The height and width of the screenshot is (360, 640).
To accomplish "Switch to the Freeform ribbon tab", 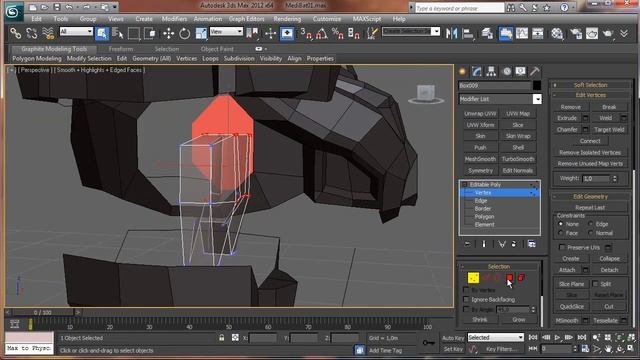I will point(120,49).
